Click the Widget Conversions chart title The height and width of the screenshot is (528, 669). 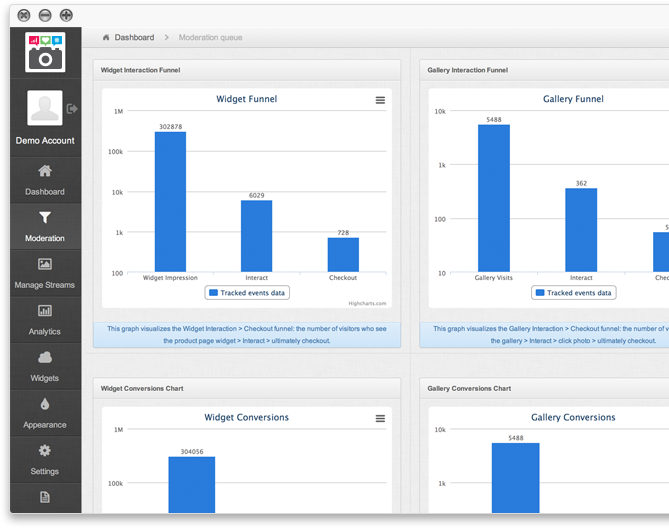point(247,417)
